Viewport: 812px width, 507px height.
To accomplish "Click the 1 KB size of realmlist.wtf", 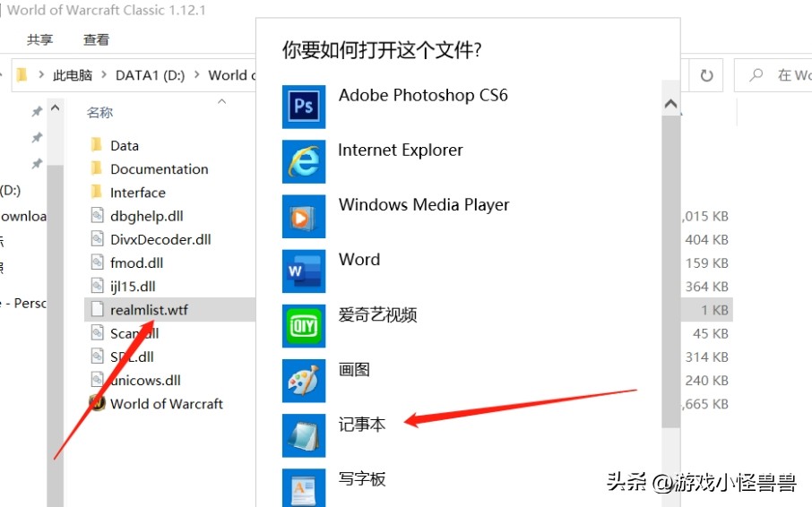I will (714, 310).
